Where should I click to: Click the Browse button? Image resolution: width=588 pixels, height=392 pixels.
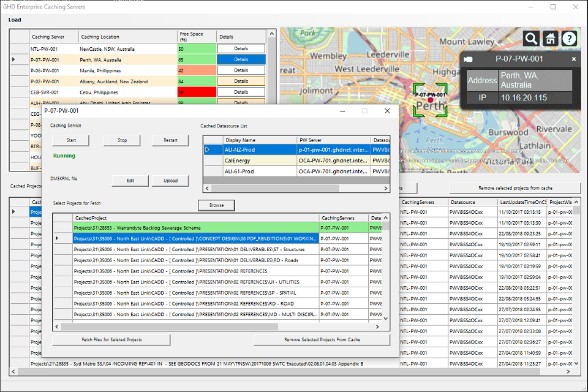[216, 205]
